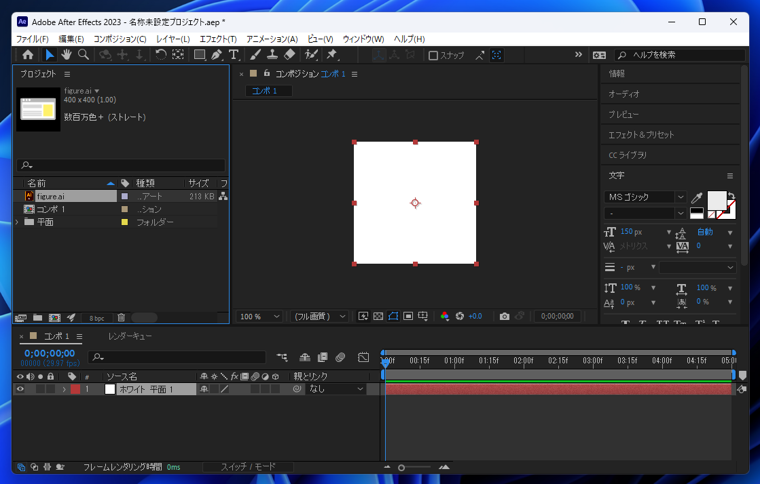Select the Rotation tool
The image size is (760, 484).
coord(160,55)
